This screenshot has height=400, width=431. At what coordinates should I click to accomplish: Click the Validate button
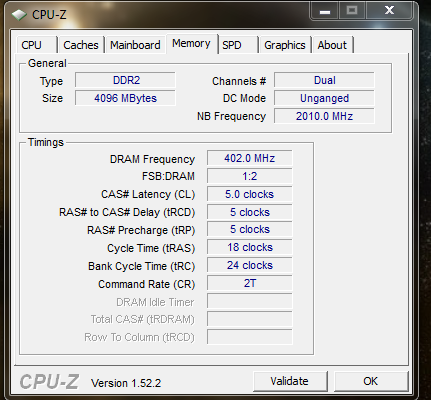pyautogui.click(x=290, y=381)
